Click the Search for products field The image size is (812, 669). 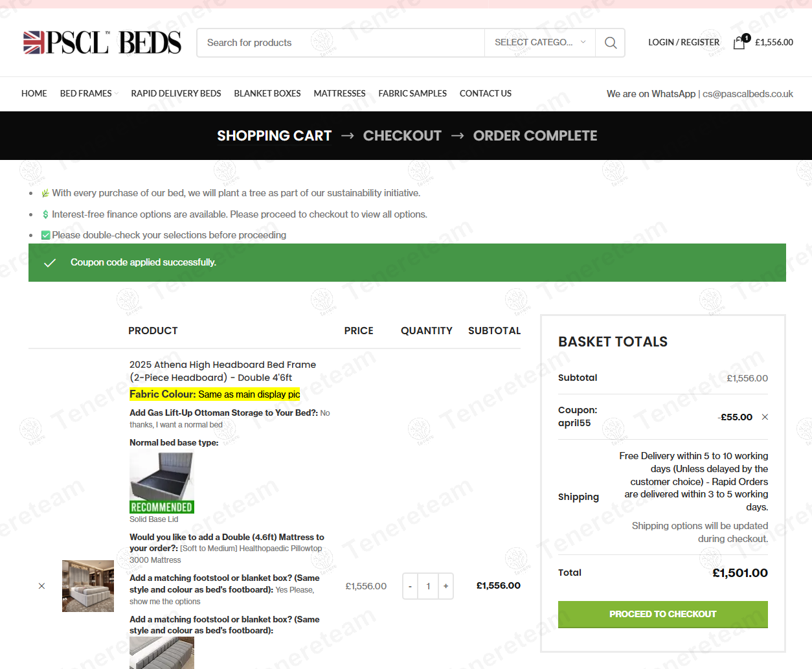(341, 43)
